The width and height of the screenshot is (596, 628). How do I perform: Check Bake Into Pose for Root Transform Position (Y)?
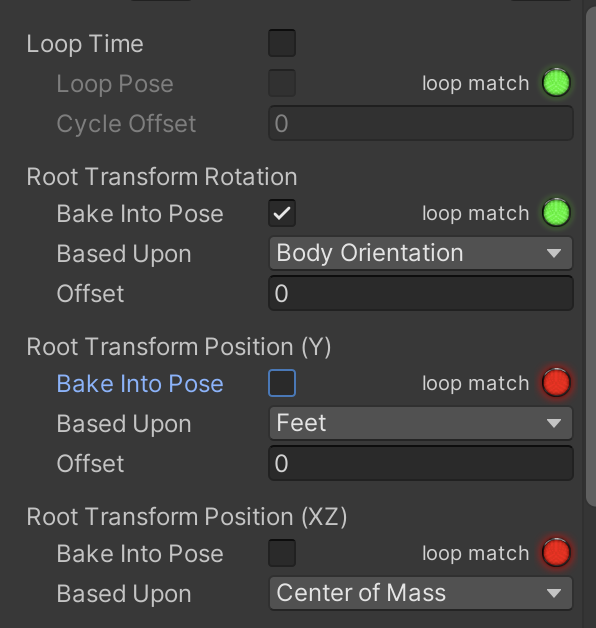tap(282, 383)
